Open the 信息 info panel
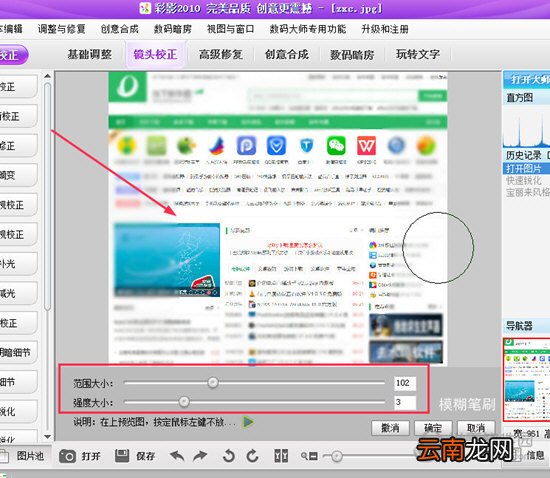The image size is (550, 478). 535,455
